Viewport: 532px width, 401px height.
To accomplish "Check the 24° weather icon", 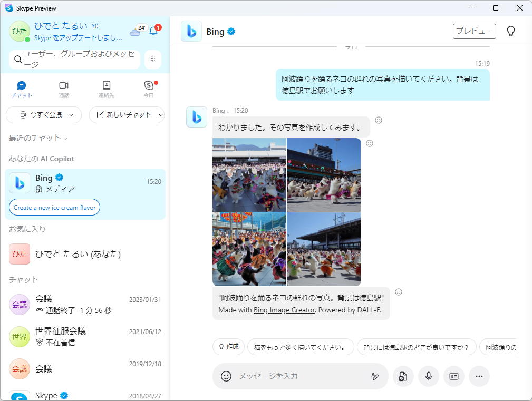I will pyautogui.click(x=137, y=31).
